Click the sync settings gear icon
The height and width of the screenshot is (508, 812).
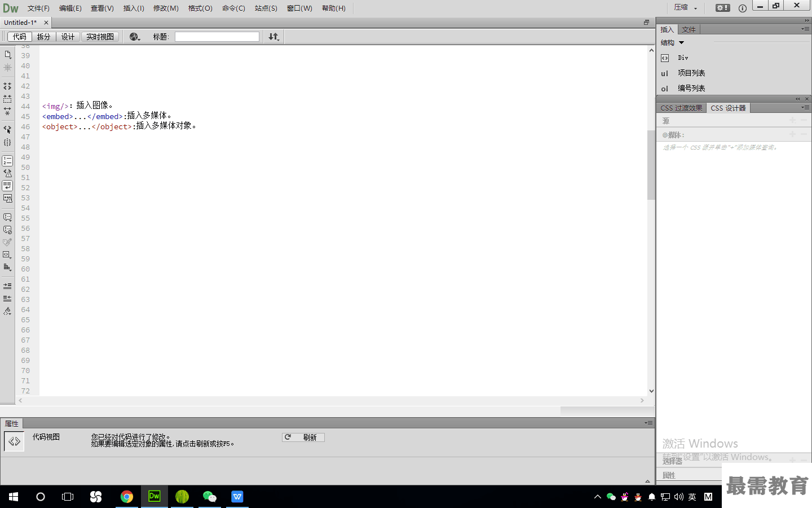pos(723,8)
